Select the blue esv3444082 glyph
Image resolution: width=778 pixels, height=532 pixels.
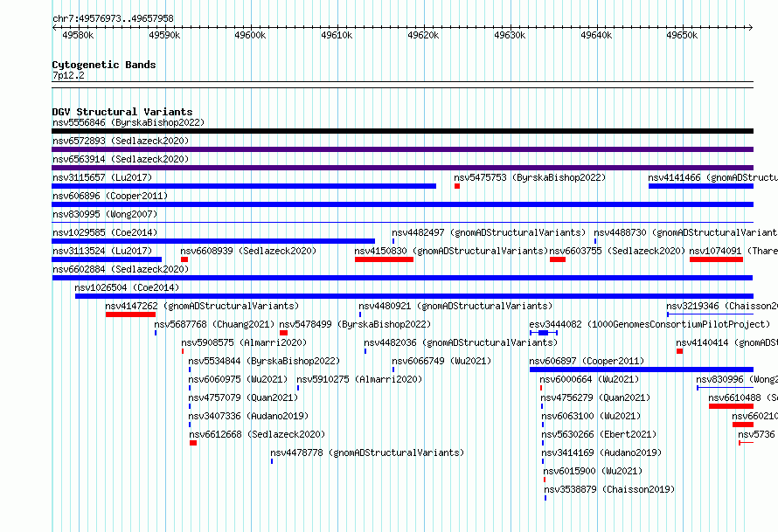(544, 333)
